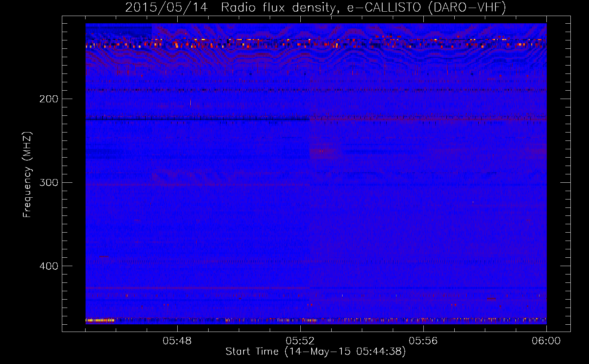This screenshot has height=364, width=589.
Task: Select the 06:00 time axis label
Action: click(546, 341)
